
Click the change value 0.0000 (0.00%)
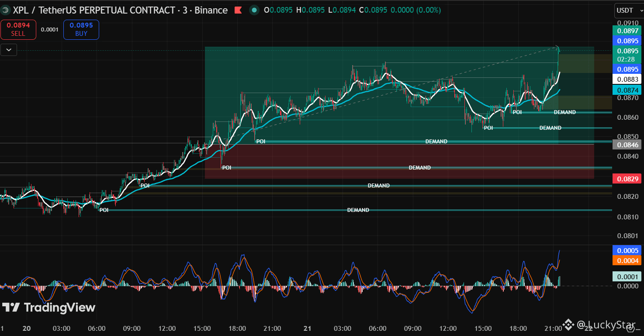(415, 10)
